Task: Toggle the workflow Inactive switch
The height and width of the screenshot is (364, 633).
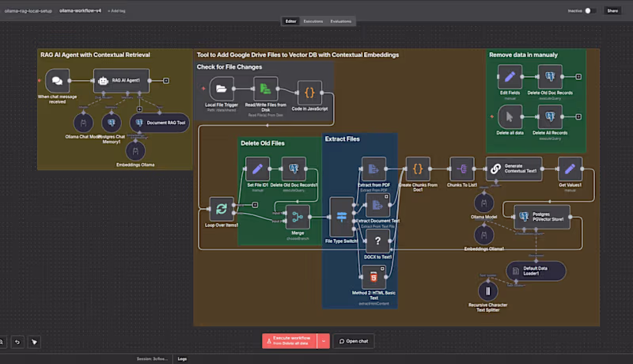Action: click(589, 11)
